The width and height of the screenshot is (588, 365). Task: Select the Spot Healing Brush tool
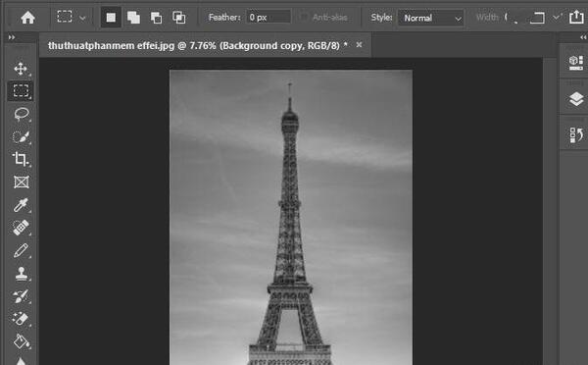pyautogui.click(x=21, y=228)
